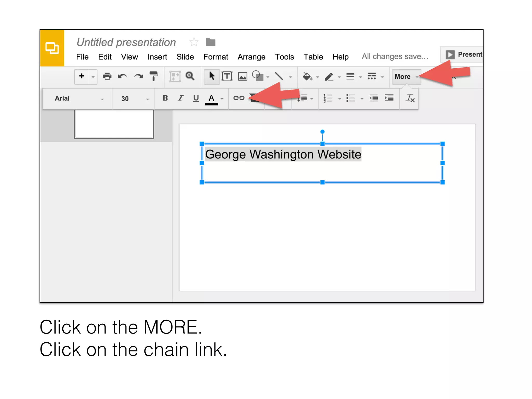Image resolution: width=532 pixels, height=399 pixels.
Task: Open the More toolbar menu
Action: click(406, 77)
